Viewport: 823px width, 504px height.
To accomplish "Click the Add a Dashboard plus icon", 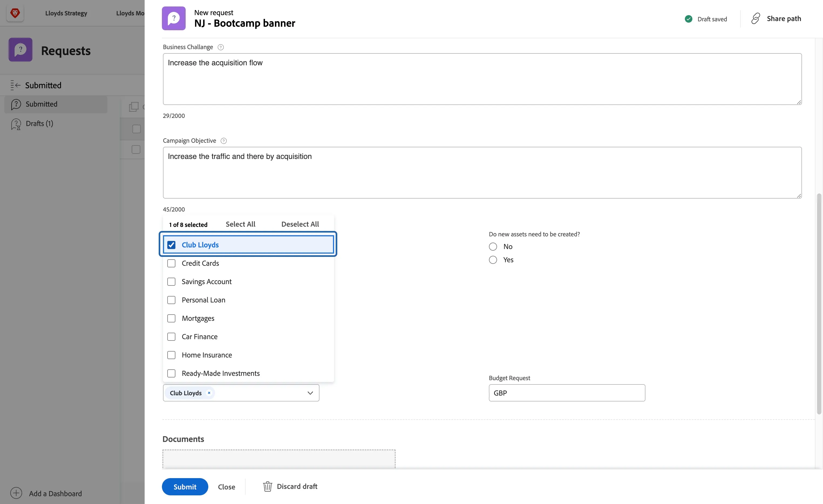I will click(x=16, y=493).
